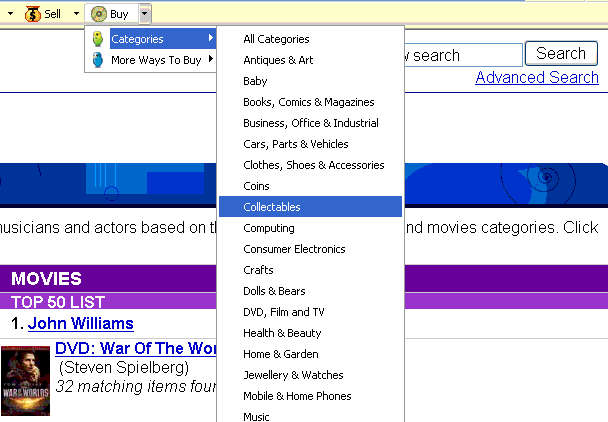This screenshot has height=422, width=608.
Task: Choose Books, Comics & Magazines
Action: click(310, 102)
